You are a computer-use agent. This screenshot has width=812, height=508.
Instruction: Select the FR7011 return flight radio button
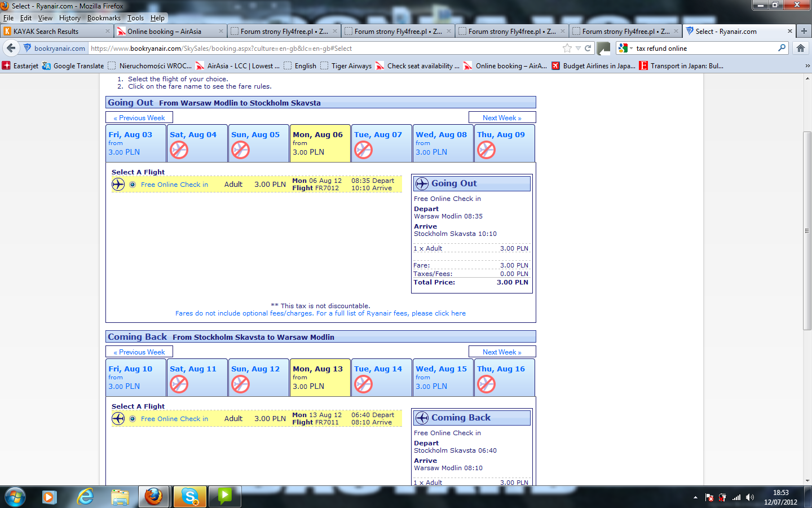[133, 419]
